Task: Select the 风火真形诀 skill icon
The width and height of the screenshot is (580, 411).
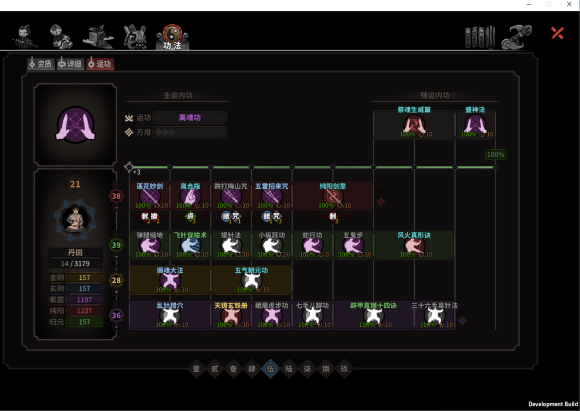Action: click(414, 246)
